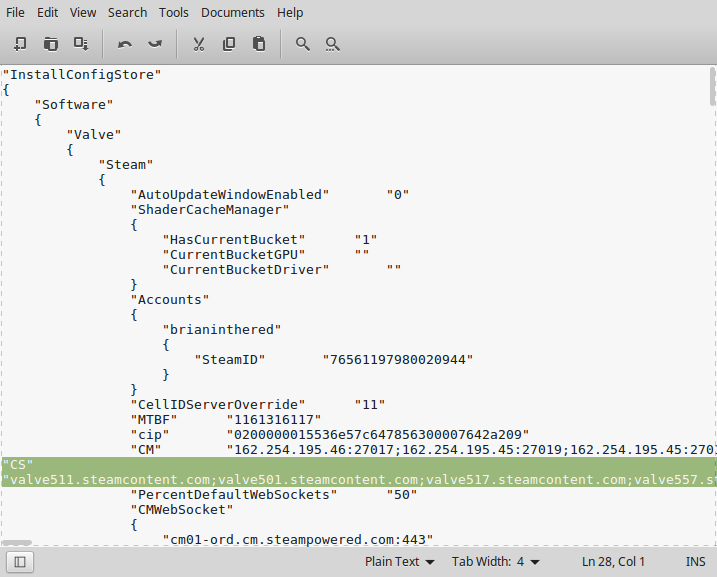
Task: Click the "76561197980020944" SteamID value
Action: [x=398, y=360]
